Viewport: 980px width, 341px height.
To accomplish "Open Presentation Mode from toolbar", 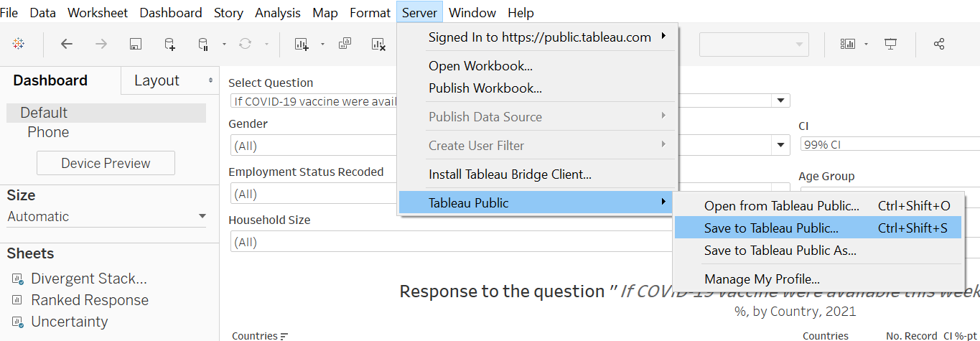I will click(x=891, y=44).
